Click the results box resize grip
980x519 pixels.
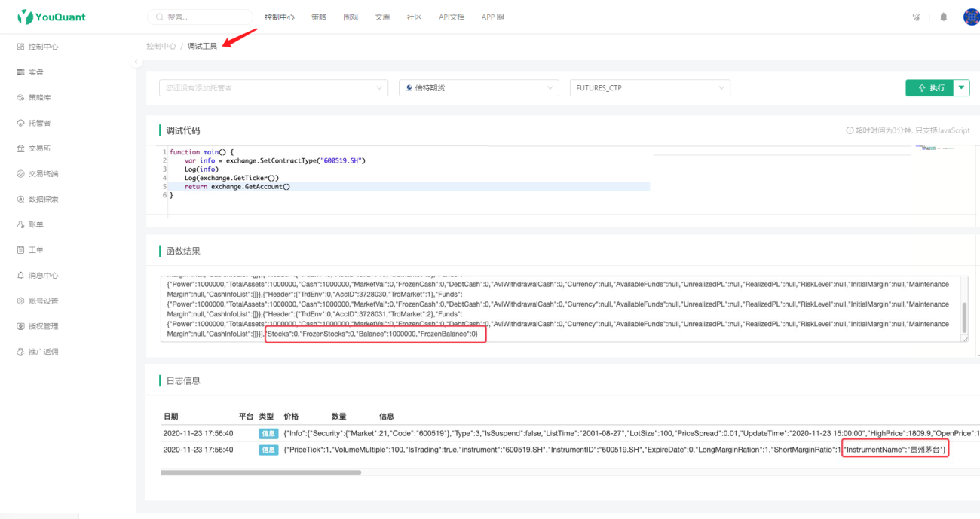(x=965, y=339)
